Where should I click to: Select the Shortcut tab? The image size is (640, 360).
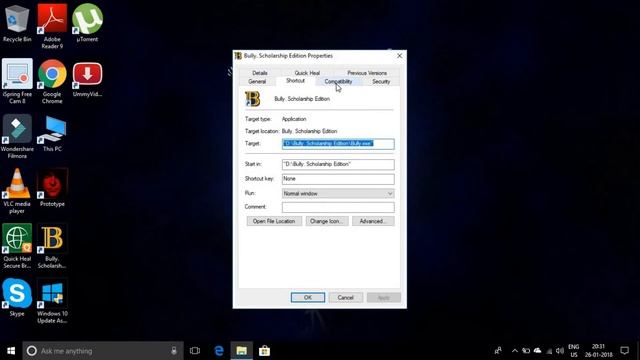click(x=295, y=81)
